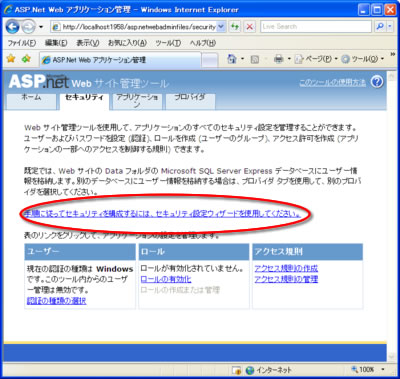Click the Favorites star icon
This screenshot has width=400, height=379.
(x=11, y=59)
